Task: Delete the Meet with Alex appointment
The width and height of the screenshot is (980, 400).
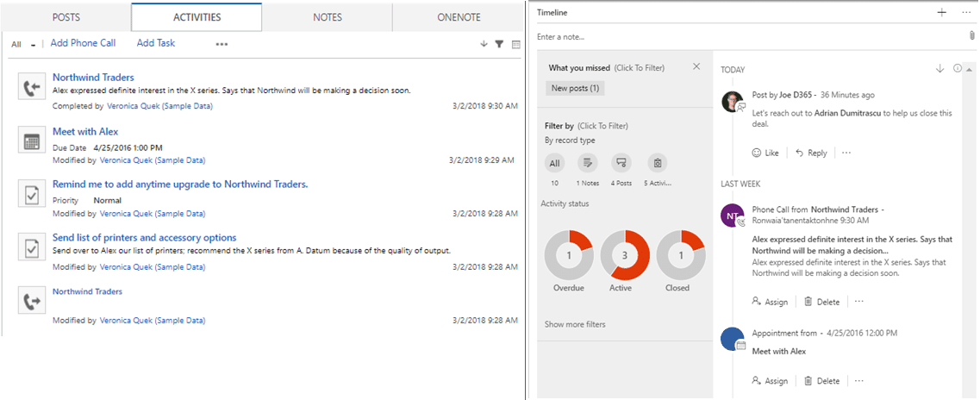Action: click(x=822, y=381)
